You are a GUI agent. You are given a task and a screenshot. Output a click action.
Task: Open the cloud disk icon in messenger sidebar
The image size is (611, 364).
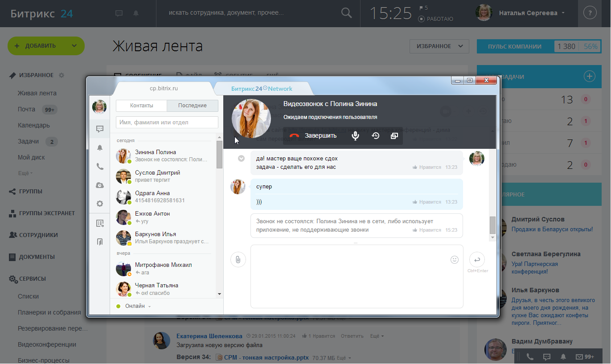pyautogui.click(x=100, y=185)
